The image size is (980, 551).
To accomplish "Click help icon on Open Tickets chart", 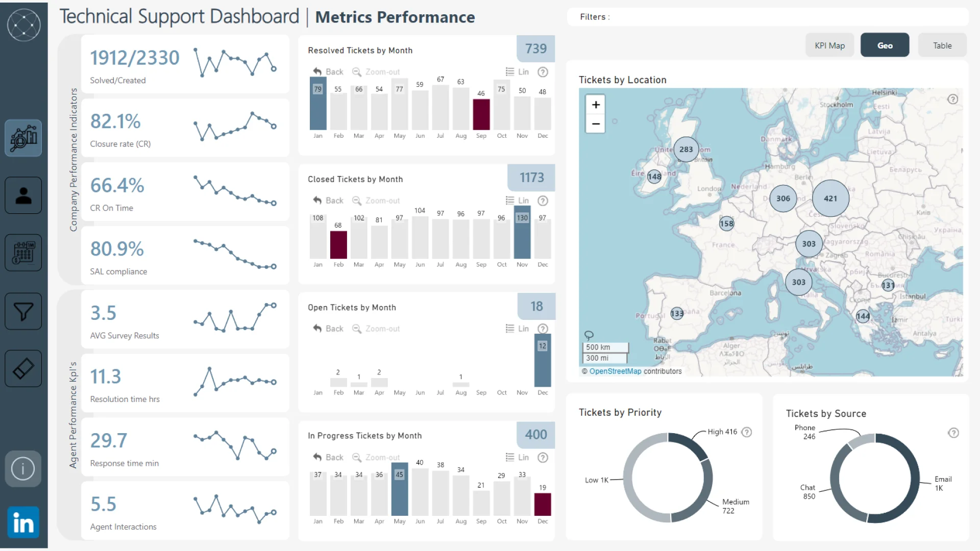I will (543, 329).
